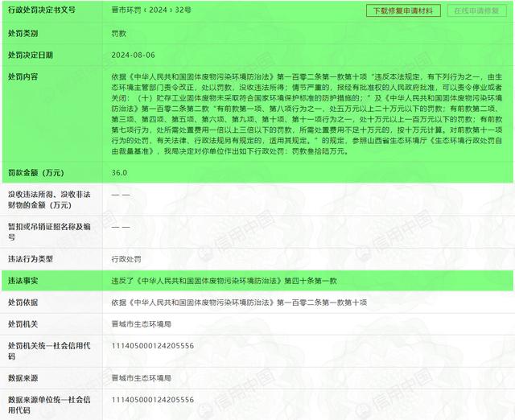Viewport: 515px width, 420px height.
Task: Click the 罚款金额（万元） label
Action: tap(35, 173)
